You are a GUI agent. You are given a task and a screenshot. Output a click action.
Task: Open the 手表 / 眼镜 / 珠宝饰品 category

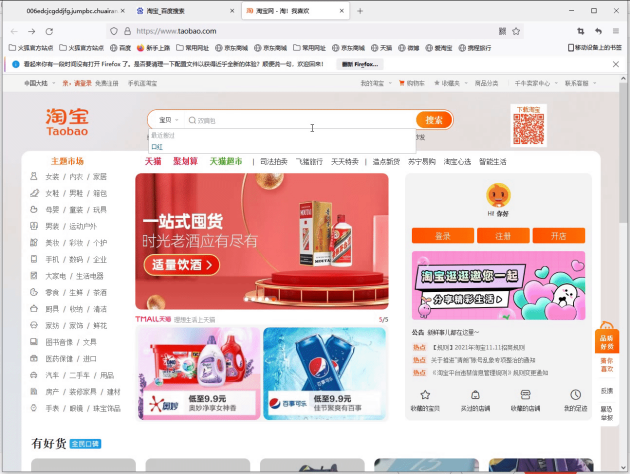[83, 408]
